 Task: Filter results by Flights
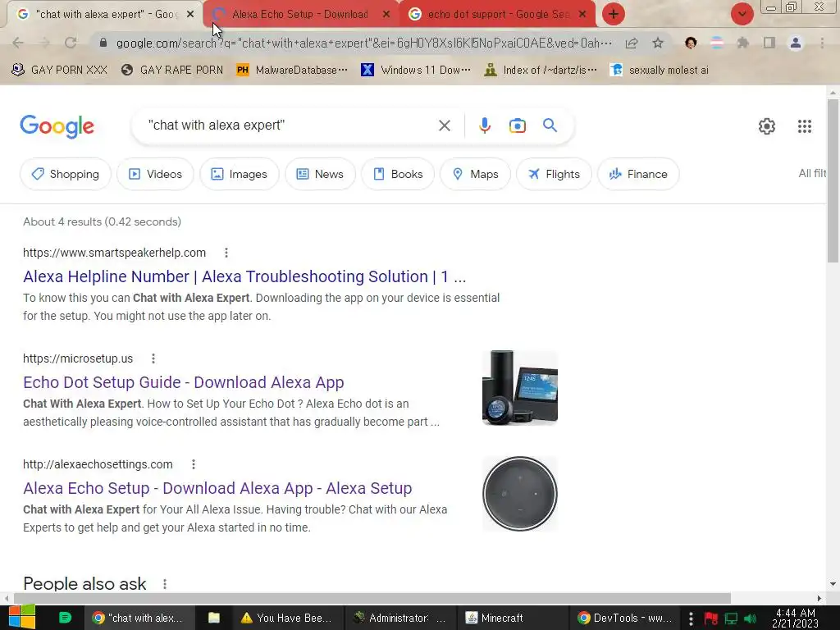coord(554,174)
